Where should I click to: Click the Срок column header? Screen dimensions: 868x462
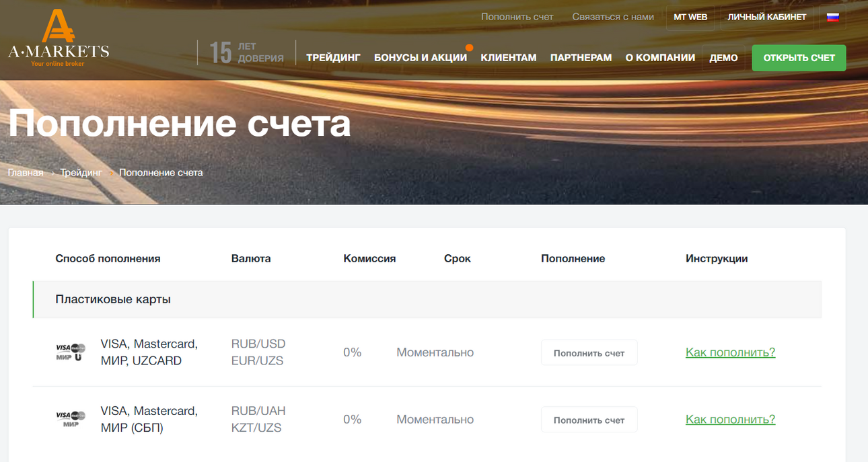458,258
